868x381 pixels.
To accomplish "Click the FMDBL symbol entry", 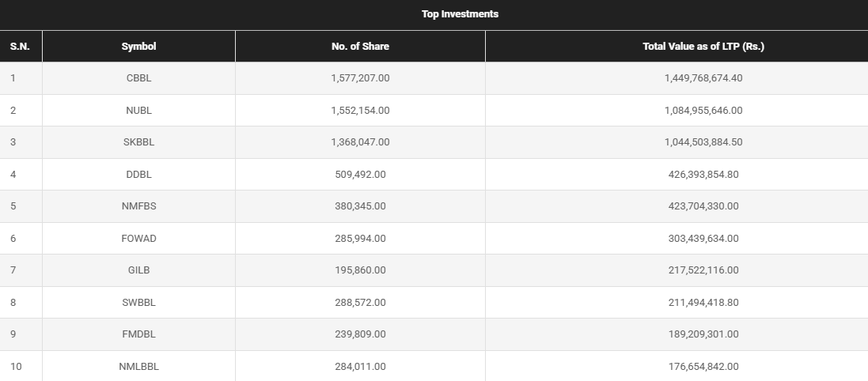I will (x=138, y=334).
